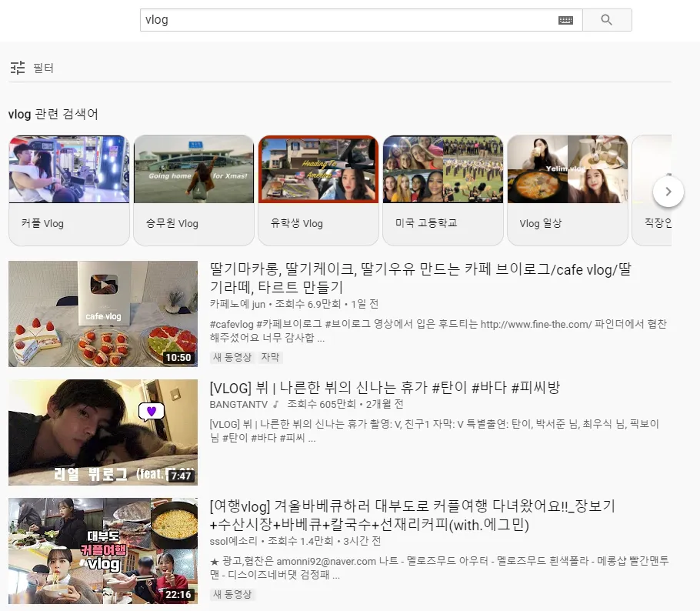Click the next arrow in related searches
Image resolution: width=700 pixels, height=611 pixels.
668,192
